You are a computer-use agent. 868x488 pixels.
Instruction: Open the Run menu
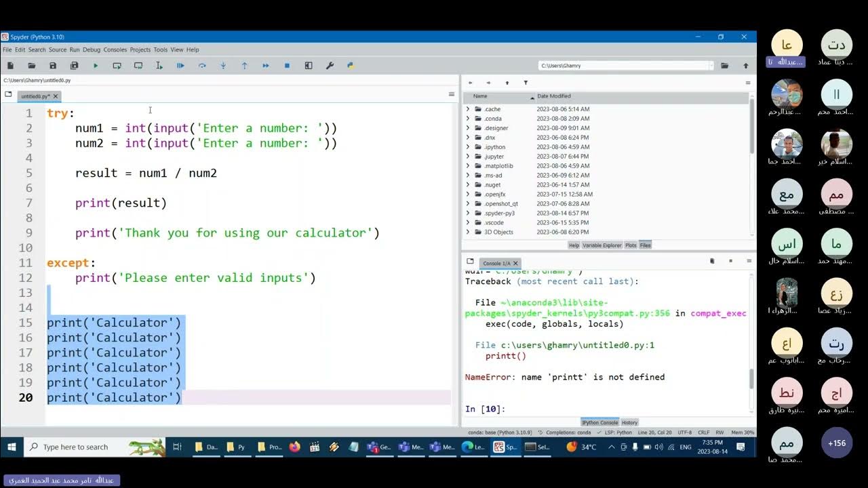75,49
